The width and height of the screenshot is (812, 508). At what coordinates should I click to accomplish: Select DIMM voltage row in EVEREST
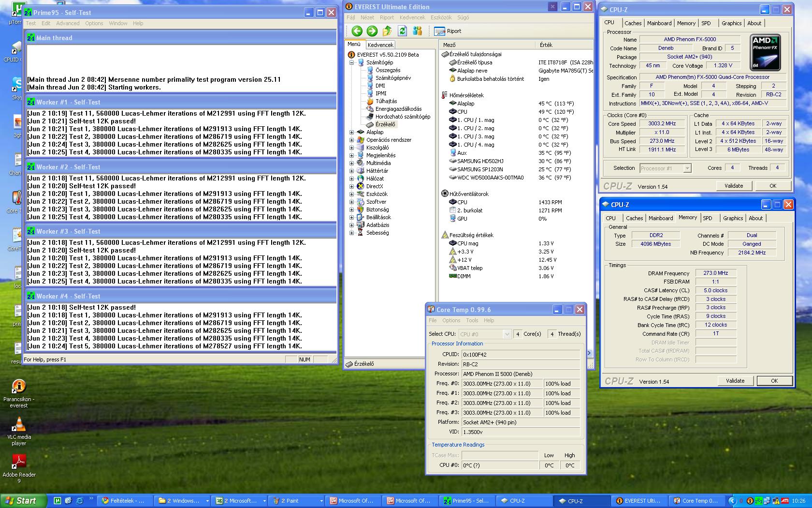pyautogui.click(x=517, y=276)
